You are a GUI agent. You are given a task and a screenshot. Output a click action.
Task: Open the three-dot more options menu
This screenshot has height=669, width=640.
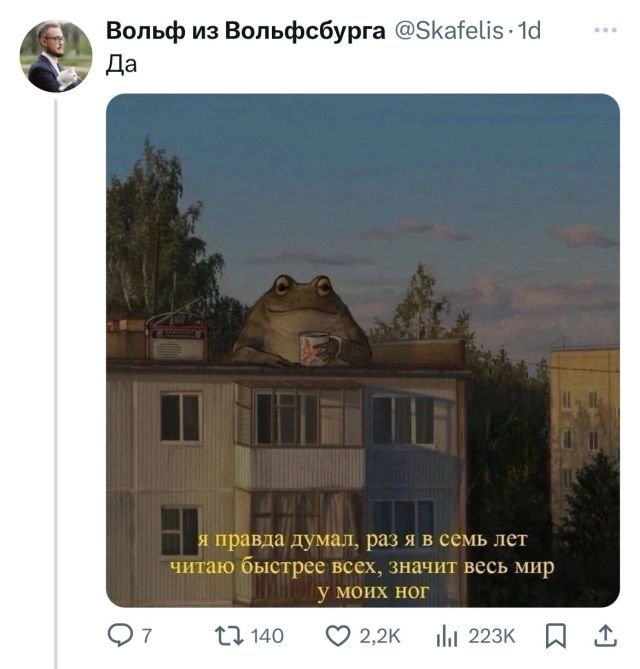pyautogui.click(x=605, y=30)
